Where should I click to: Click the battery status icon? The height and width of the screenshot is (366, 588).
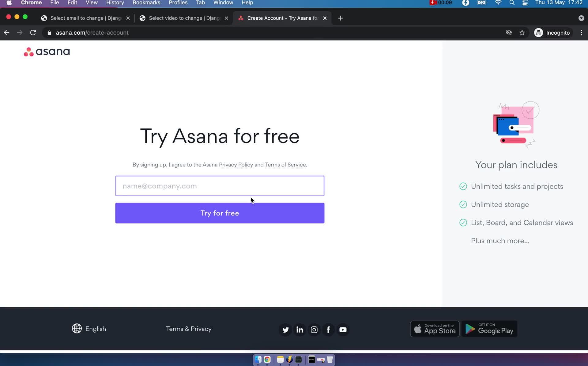pyautogui.click(x=482, y=3)
